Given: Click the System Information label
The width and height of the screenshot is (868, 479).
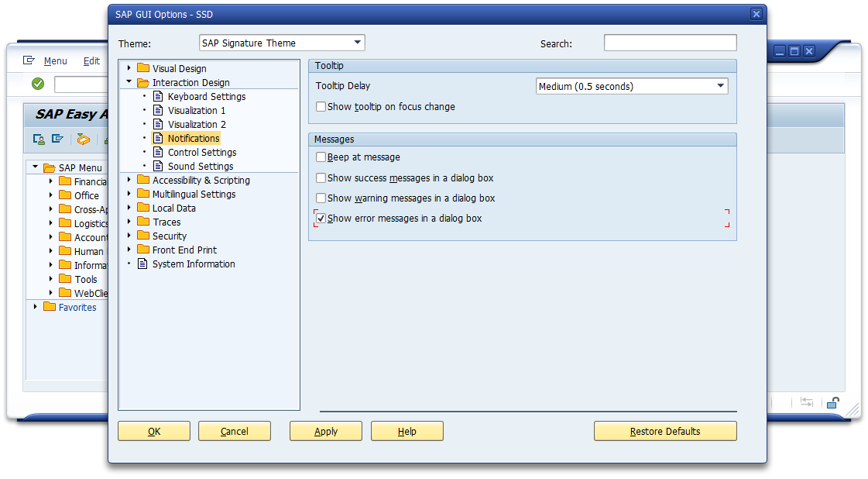Looking at the screenshot, I should point(194,264).
